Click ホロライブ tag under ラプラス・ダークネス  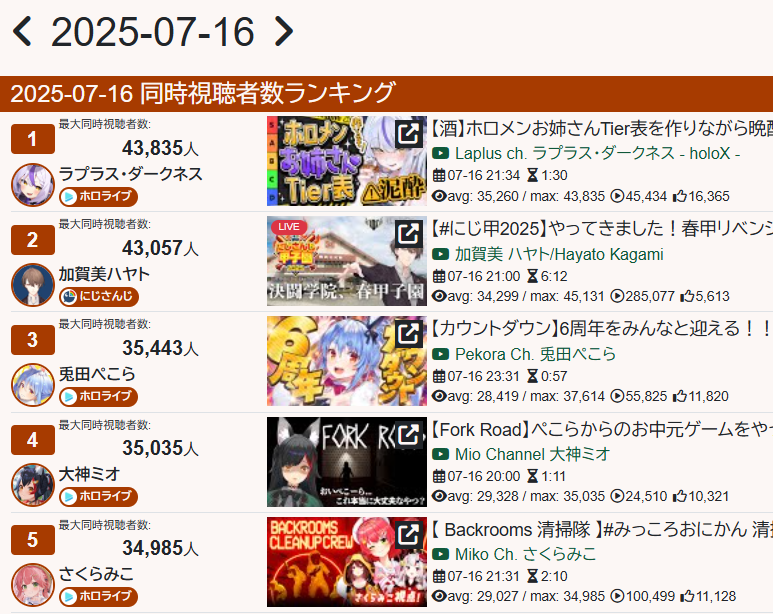pyautogui.click(x=99, y=196)
